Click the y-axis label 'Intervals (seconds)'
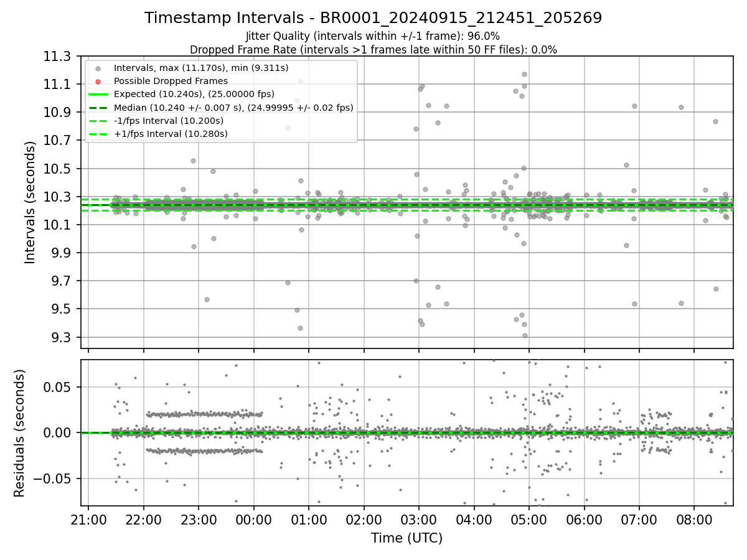 (31, 202)
